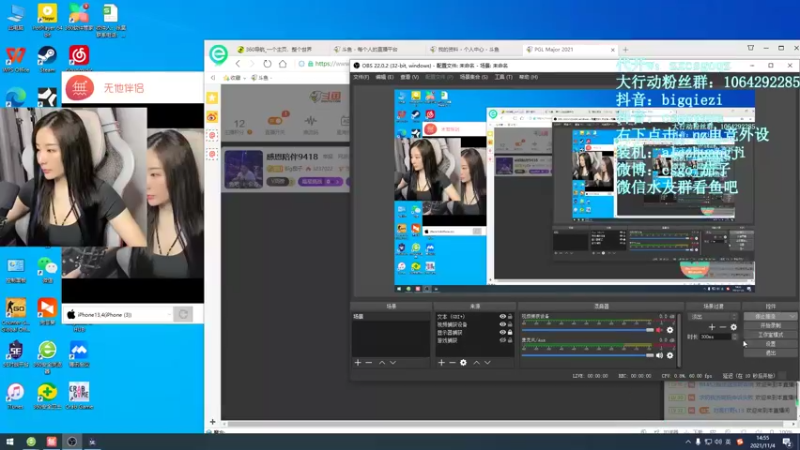Open the 查看(V) menu in OBS

click(409, 77)
